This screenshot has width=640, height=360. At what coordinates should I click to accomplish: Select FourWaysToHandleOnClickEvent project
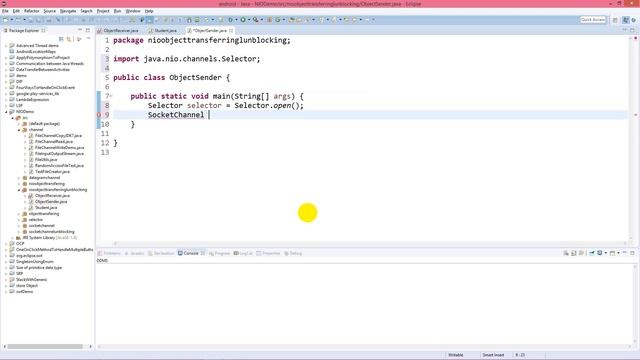(45, 88)
